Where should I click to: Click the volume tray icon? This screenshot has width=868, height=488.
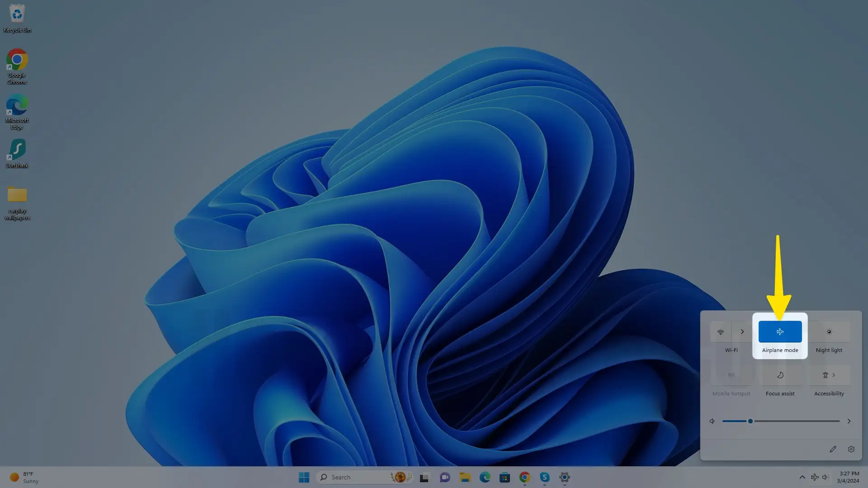[825, 477]
